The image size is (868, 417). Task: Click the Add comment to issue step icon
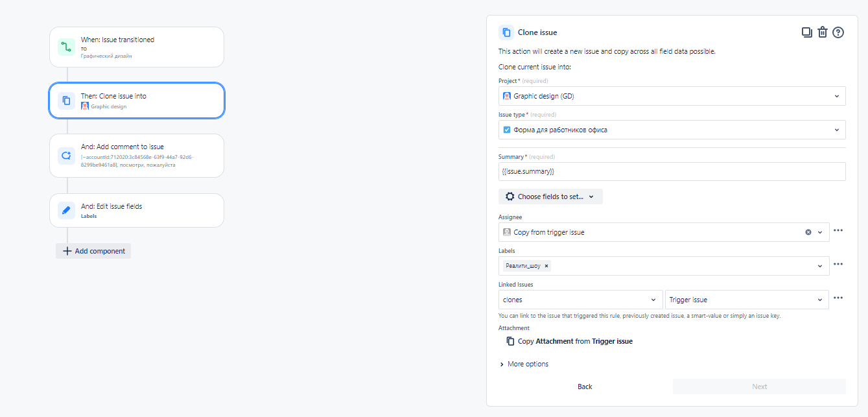(x=66, y=156)
